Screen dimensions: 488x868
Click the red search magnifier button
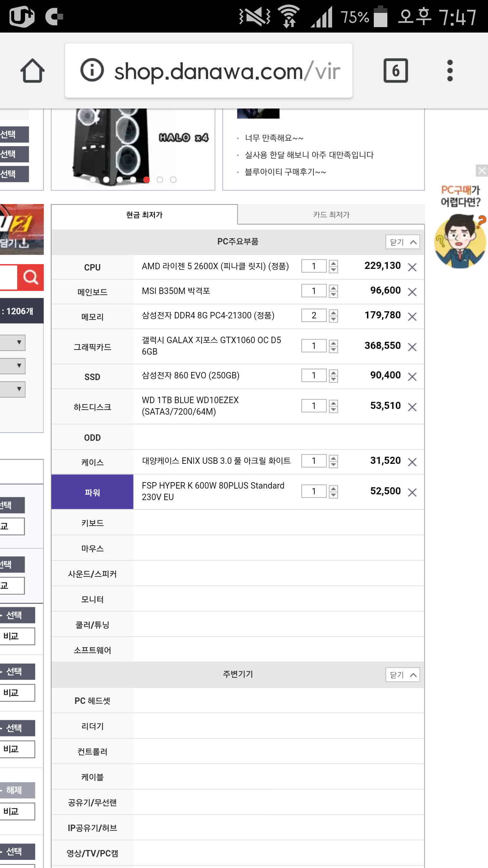pos(30,277)
